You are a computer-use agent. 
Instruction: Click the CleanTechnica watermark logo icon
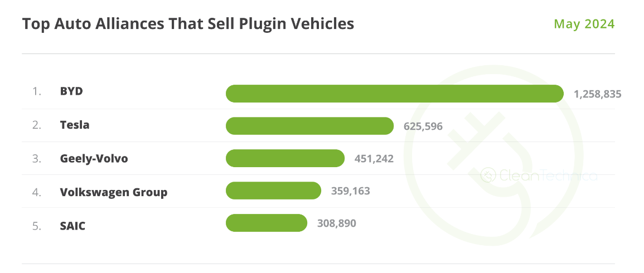click(x=489, y=175)
